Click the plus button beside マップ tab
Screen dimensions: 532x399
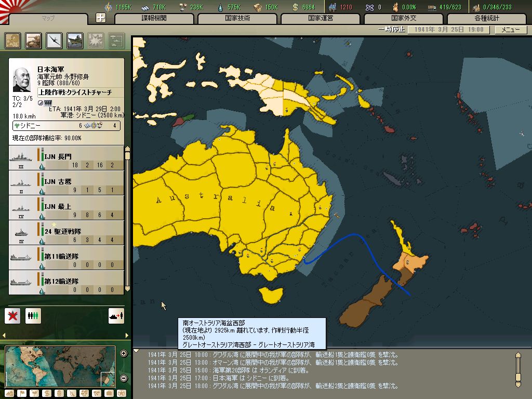[x=101, y=18]
